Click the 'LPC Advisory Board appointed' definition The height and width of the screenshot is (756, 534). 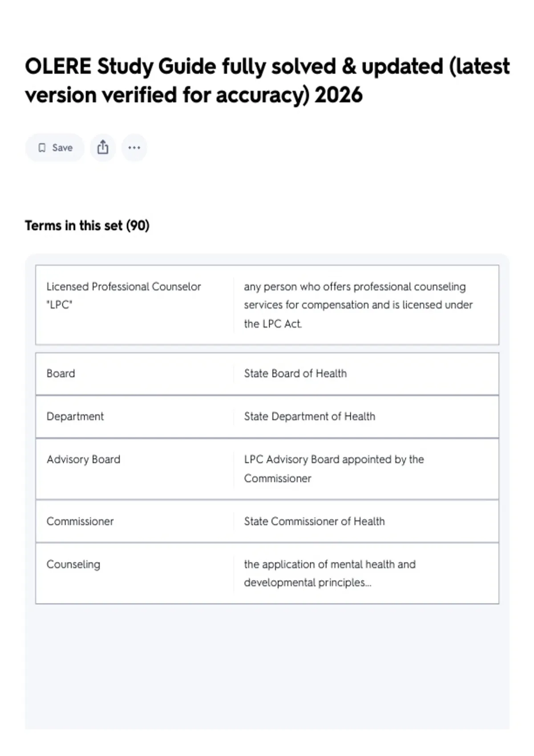(x=334, y=469)
